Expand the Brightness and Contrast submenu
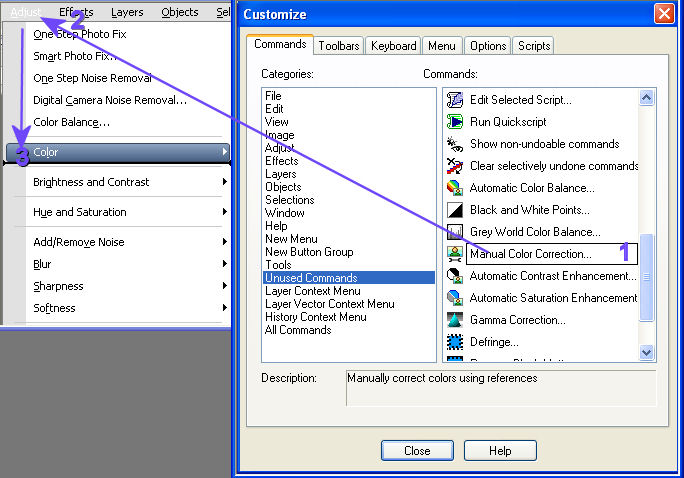 coord(120,182)
